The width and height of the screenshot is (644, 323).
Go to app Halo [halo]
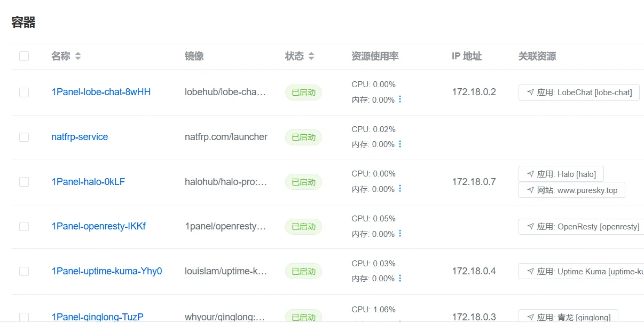[x=561, y=174]
